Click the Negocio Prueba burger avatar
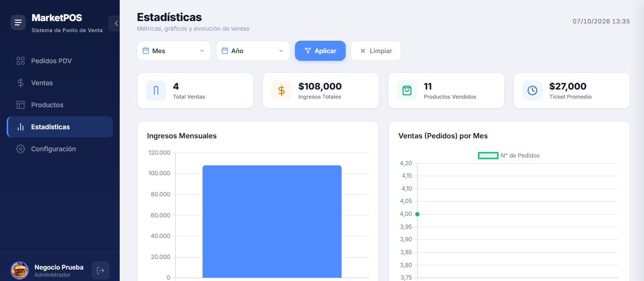The image size is (644, 281). tap(20, 270)
